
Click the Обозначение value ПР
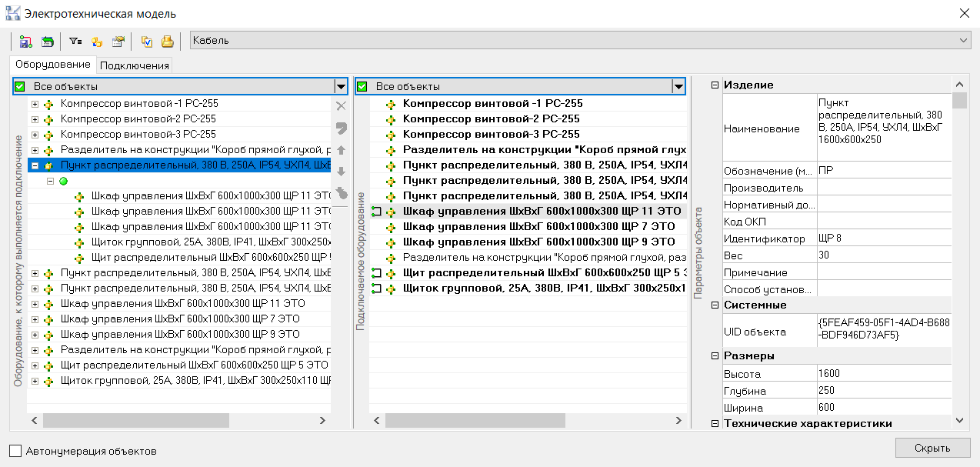tap(884, 171)
